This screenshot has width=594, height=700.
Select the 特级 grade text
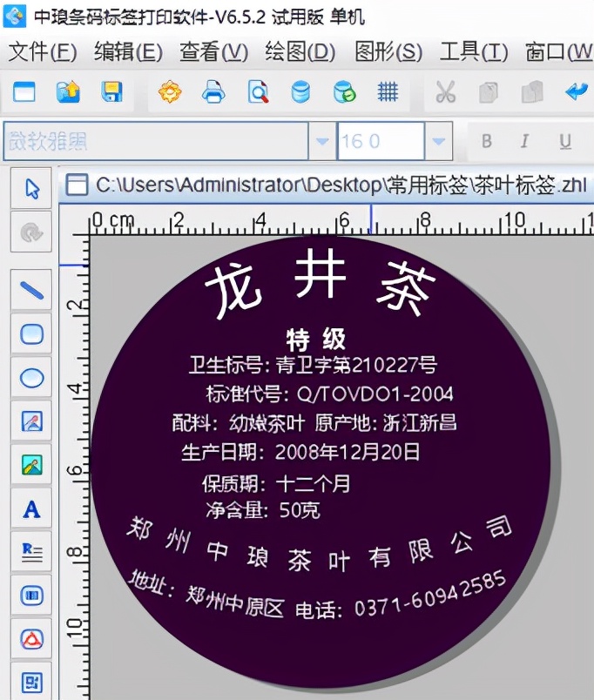316,340
